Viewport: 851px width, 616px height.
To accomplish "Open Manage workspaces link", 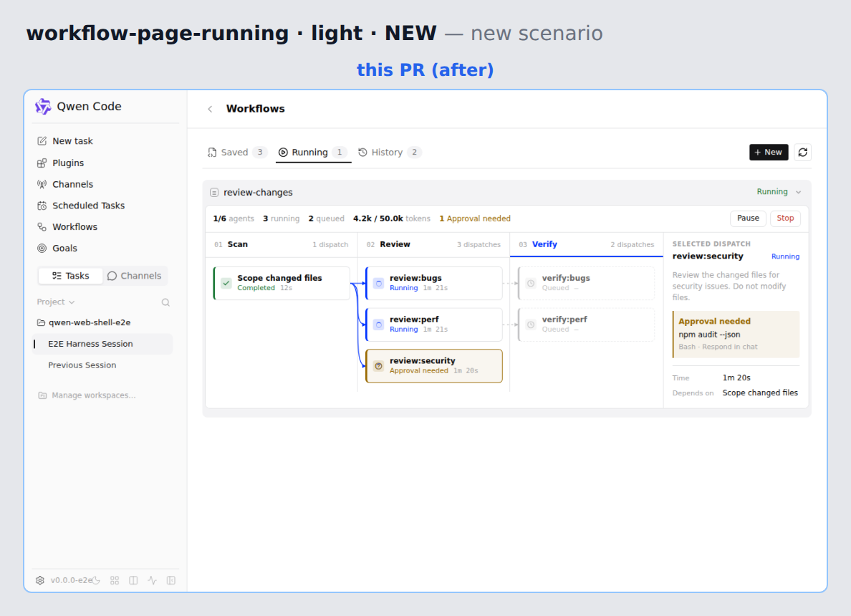I will point(87,395).
